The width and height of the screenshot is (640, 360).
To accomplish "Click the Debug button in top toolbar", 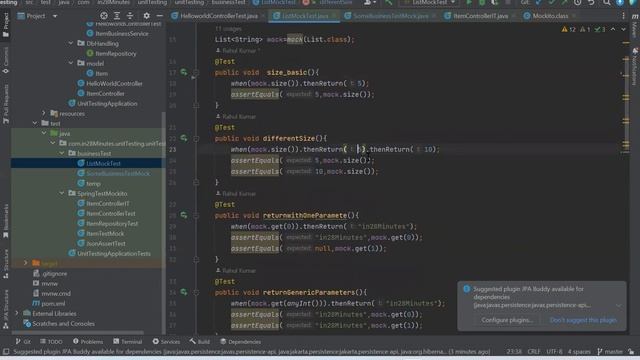I will pyautogui.click(x=482, y=2).
